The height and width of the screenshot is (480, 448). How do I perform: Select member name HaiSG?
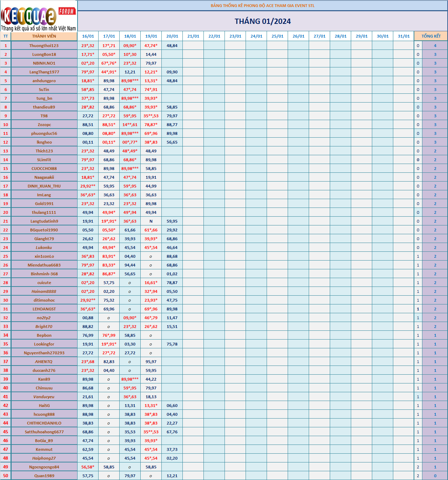[x=44, y=406]
